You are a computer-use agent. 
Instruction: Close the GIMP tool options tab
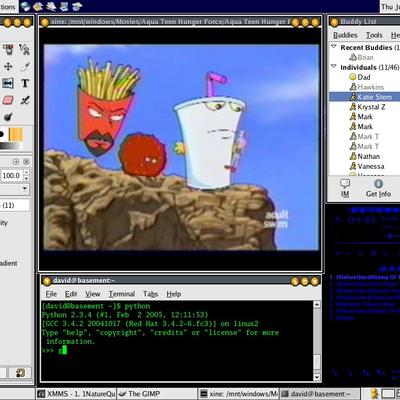[x=26, y=162]
